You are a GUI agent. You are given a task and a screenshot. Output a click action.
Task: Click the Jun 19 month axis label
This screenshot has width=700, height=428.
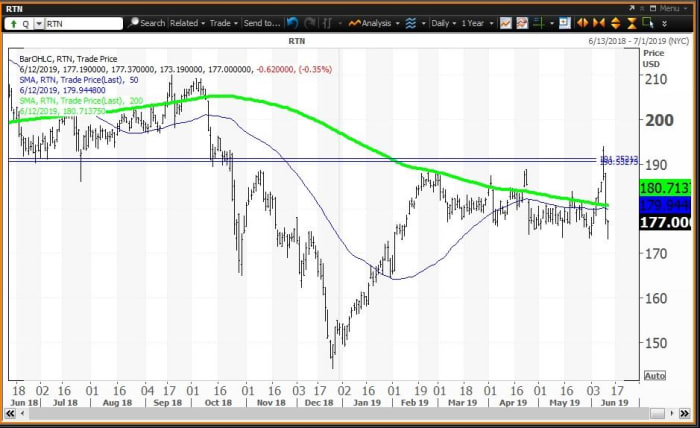614,403
